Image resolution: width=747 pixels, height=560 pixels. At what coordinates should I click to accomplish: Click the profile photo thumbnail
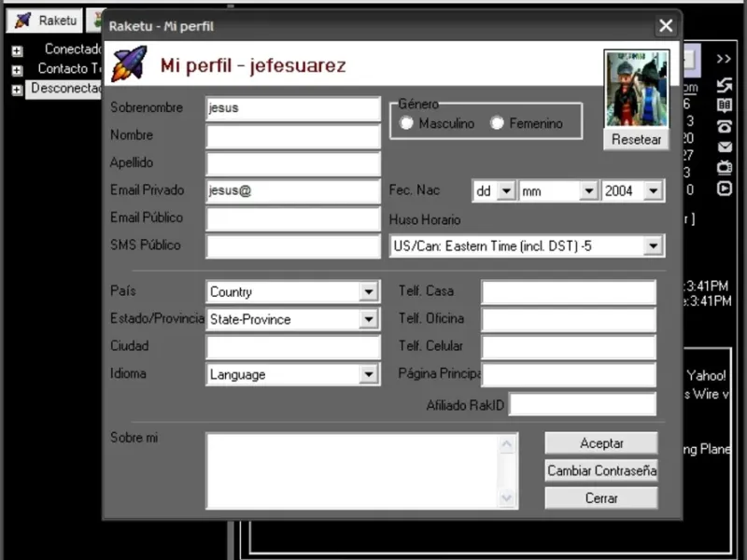[x=637, y=89]
